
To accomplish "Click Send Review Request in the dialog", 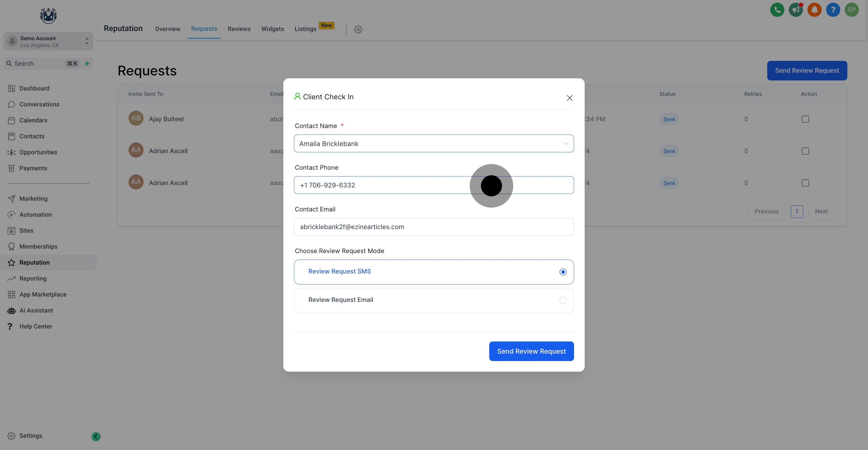I will 531,351.
